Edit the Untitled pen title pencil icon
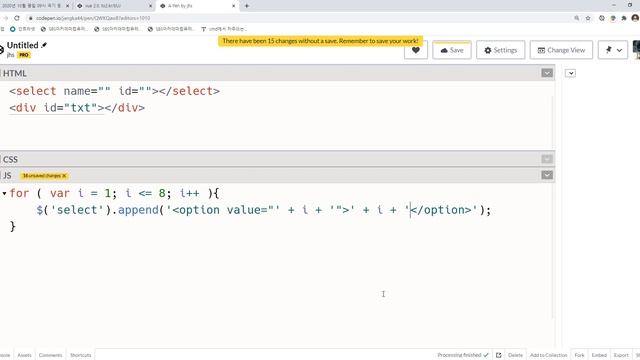This screenshot has width=640, height=360. tap(44, 45)
